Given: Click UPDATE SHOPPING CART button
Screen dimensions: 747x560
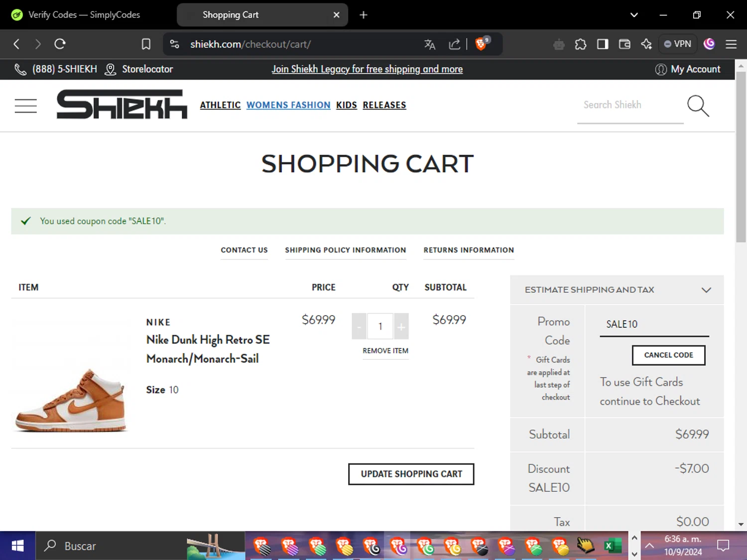Looking at the screenshot, I should (x=411, y=474).
